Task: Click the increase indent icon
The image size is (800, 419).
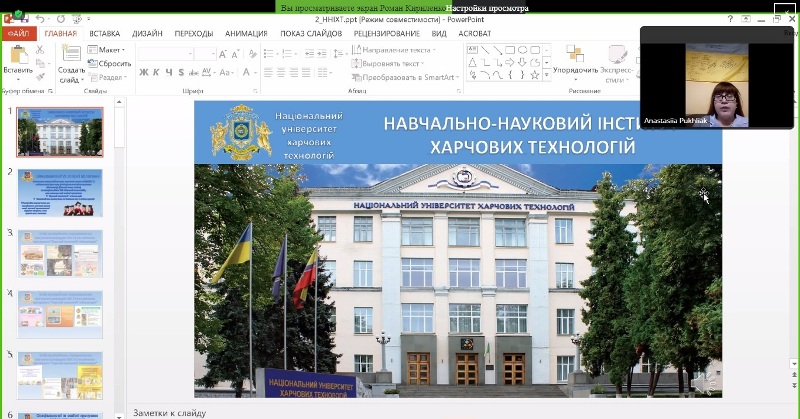Action: tap(322, 53)
